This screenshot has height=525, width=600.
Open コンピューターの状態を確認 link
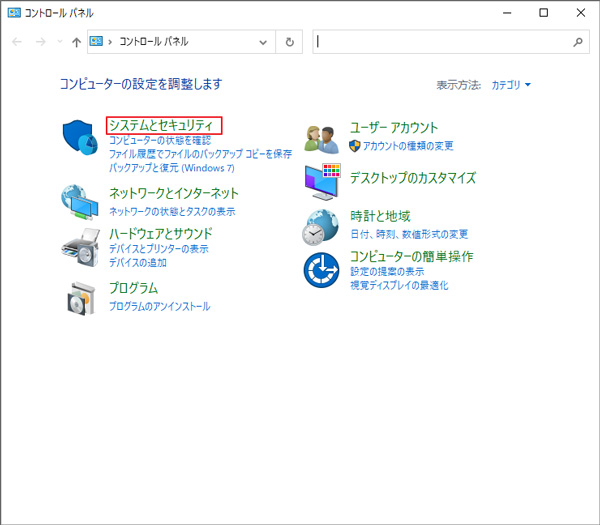click(160, 140)
